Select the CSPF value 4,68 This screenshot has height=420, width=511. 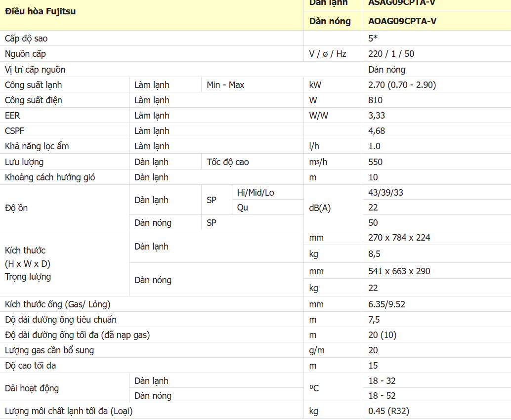coord(377,131)
